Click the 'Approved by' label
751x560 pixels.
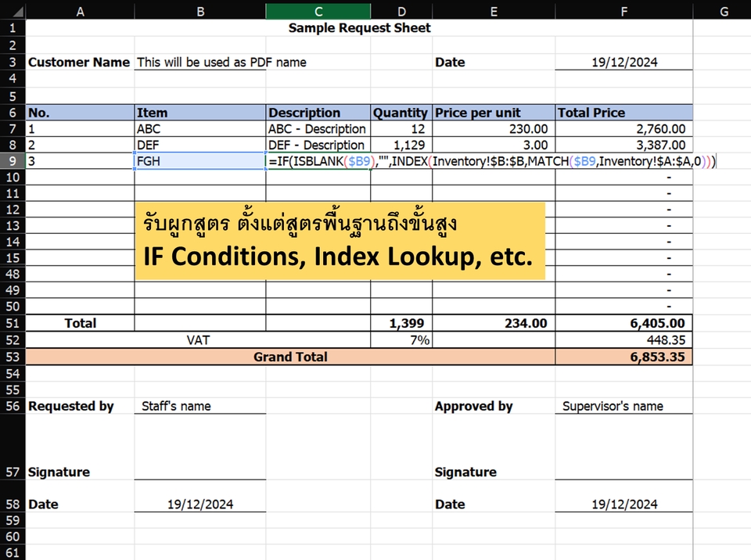point(474,406)
